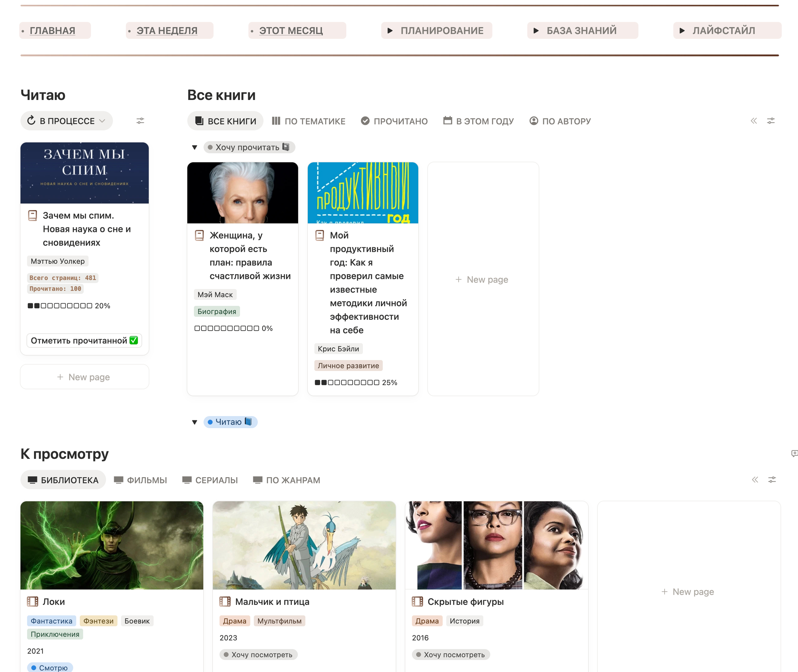The image size is (798, 672).
Task: Click book icon next to Мой продуктивный год
Action: (x=320, y=235)
